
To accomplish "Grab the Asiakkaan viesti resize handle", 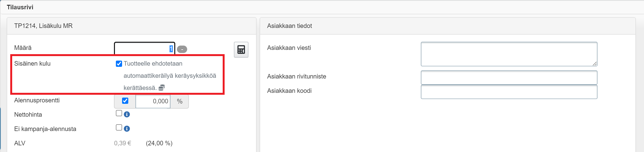I will (594, 64).
